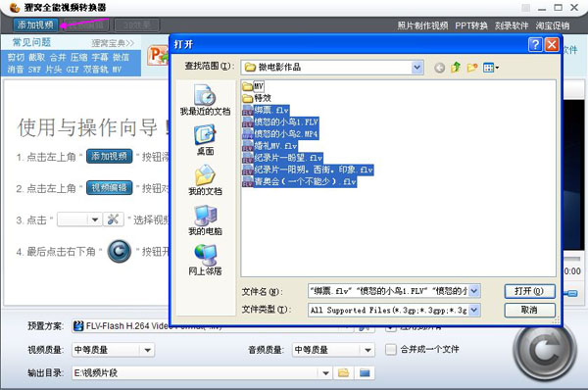Close the 打开 dialog with red X
Viewport: 588px width, 390px height.
tap(552, 45)
